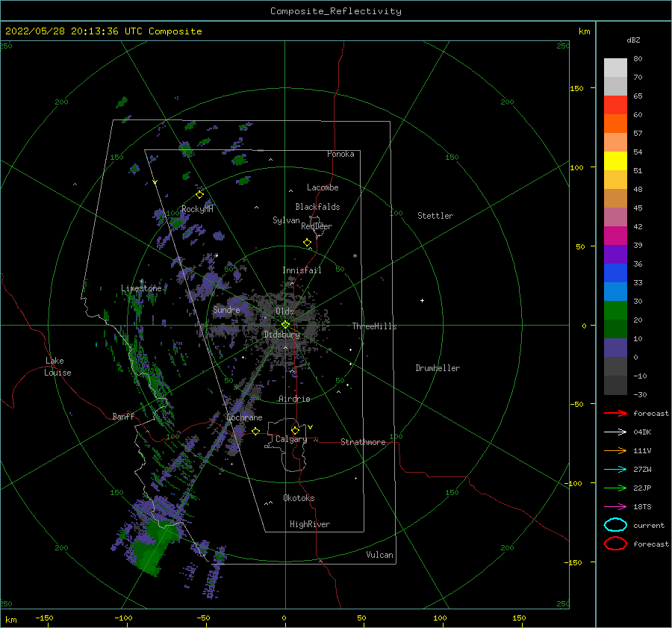The height and width of the screenshot is (628, 672).
Task: Click the cyan 27ZW arrow in legend
Action: (x=615, y=470)
